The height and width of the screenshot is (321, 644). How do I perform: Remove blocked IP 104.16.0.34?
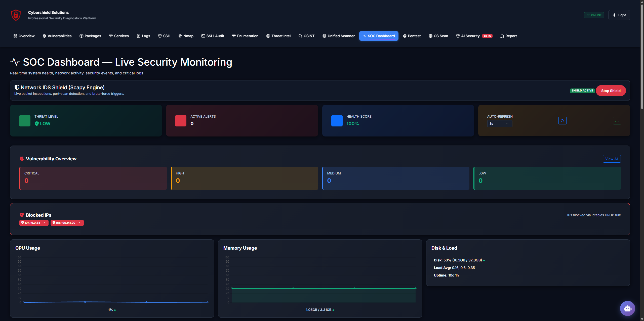[x=44, y=223]
